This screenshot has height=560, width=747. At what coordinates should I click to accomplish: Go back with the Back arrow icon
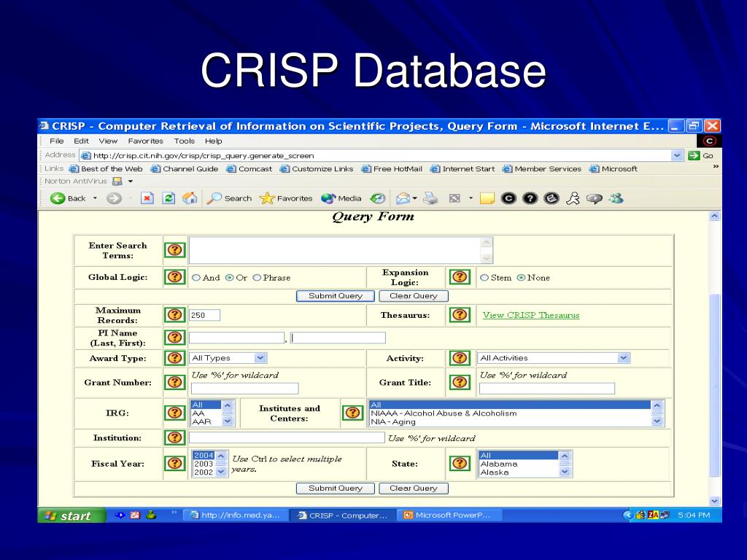point(58,198)
